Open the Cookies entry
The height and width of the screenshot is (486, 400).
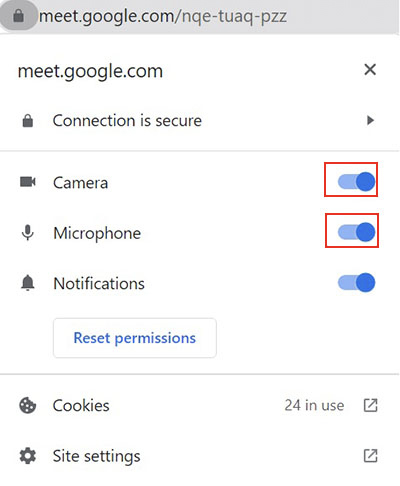[199, 406]
